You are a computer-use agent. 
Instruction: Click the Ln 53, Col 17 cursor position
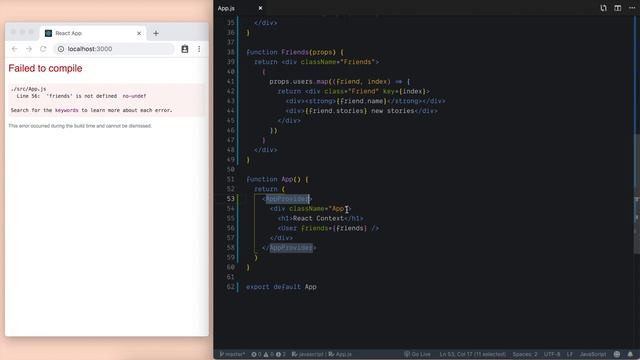472,354
